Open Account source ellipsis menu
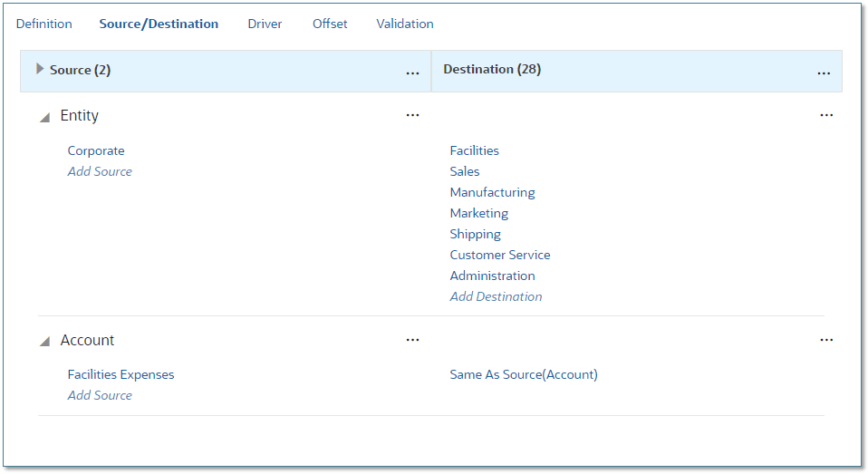Image resolution: width=868 pixels, height=474 pixels. click(412, 340)
